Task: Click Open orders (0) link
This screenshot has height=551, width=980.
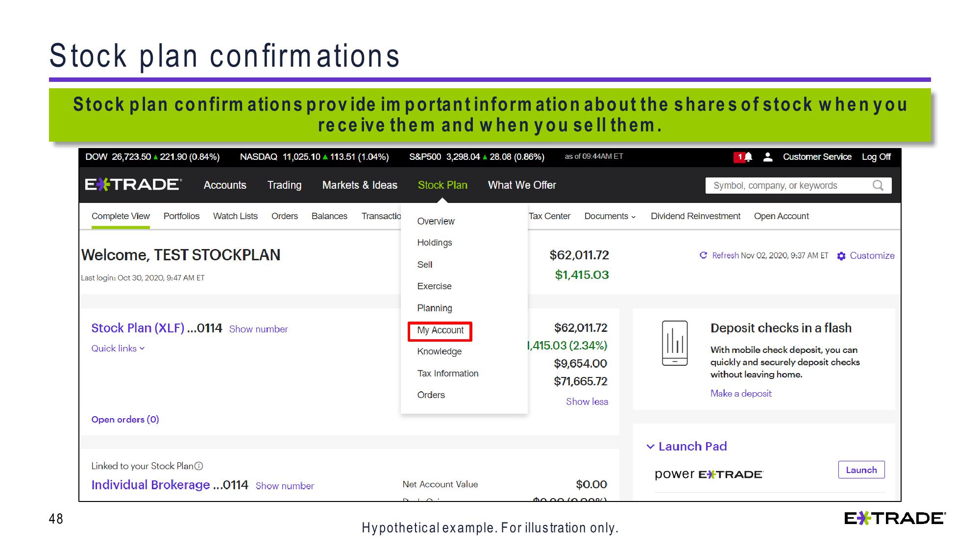Action: click(x=125, y=420)
